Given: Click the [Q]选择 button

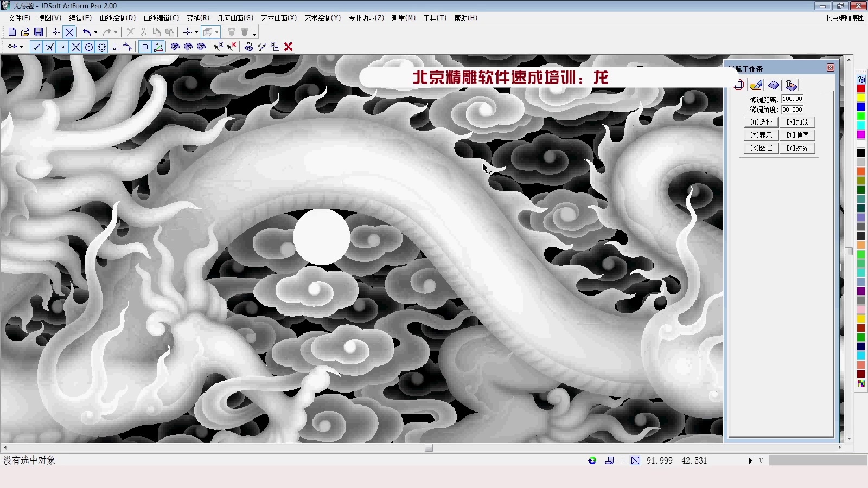Looking at the screenshot, I should click(761, 122).
